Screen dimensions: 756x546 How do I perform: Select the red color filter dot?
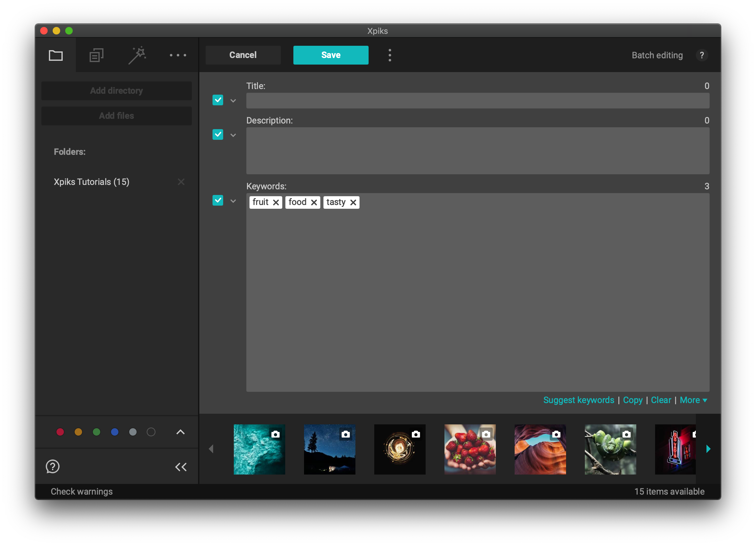[x=60, y=432]
